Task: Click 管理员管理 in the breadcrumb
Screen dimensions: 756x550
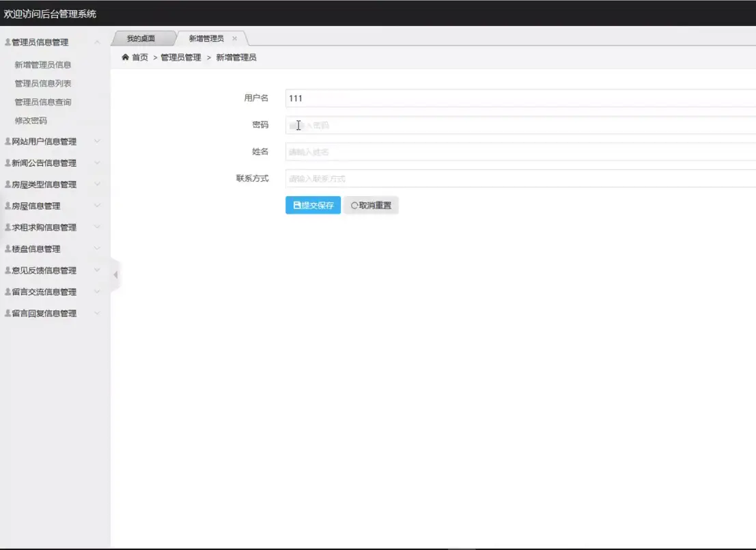Action: [181, 57]
